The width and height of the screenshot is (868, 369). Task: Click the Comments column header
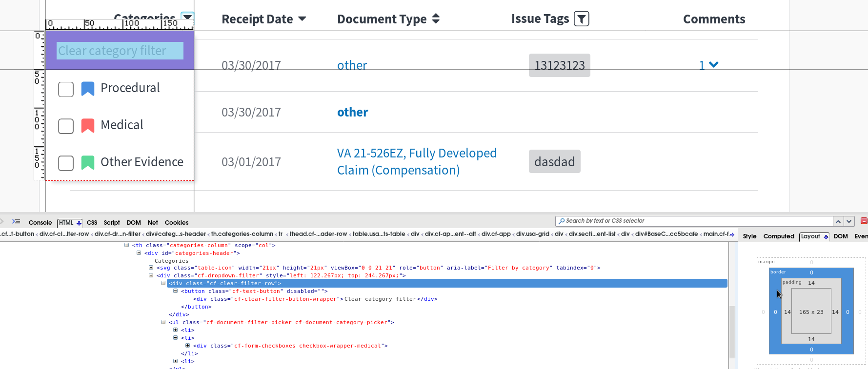click(714, 19)
